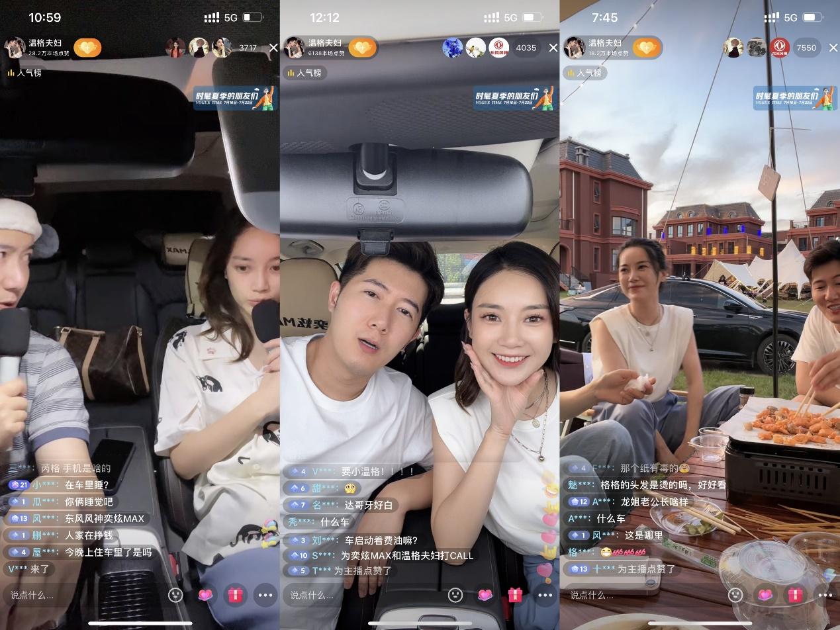Toggle the gold heart follow button in the 12:12 stream

[362, 48]
